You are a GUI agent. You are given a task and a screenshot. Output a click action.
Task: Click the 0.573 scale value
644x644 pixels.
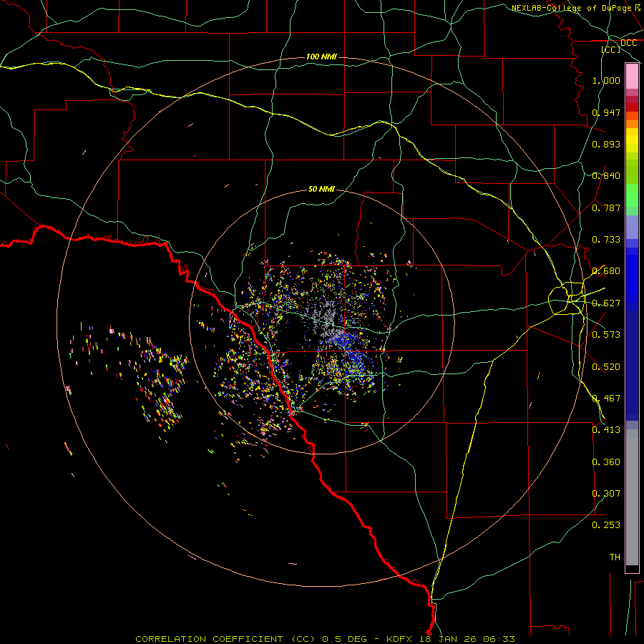(606, 335)
